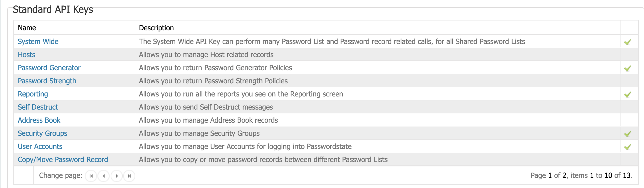Select the Self Destruct API key
This screenshot has height=188, width=644.
coord(38,107)
